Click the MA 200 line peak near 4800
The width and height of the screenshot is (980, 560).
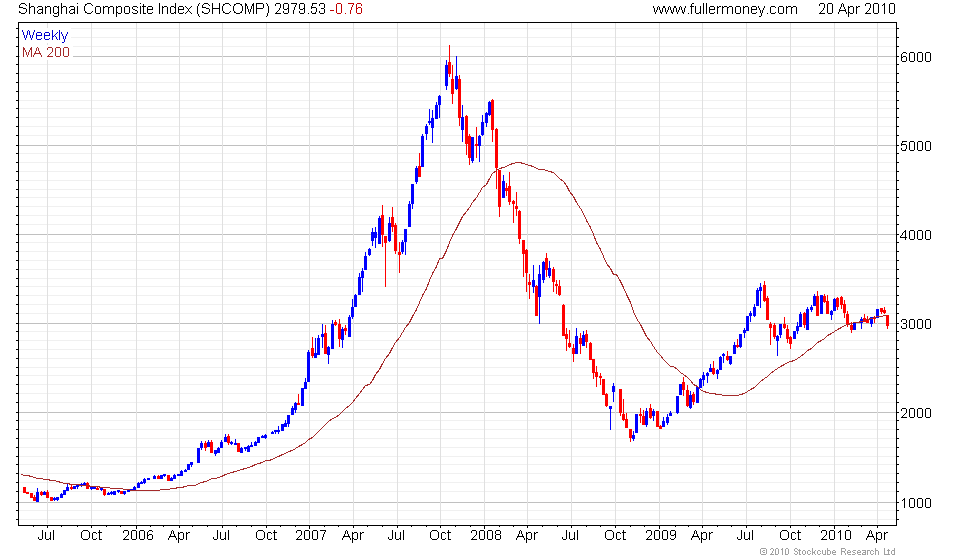click(x=518, y=162)
